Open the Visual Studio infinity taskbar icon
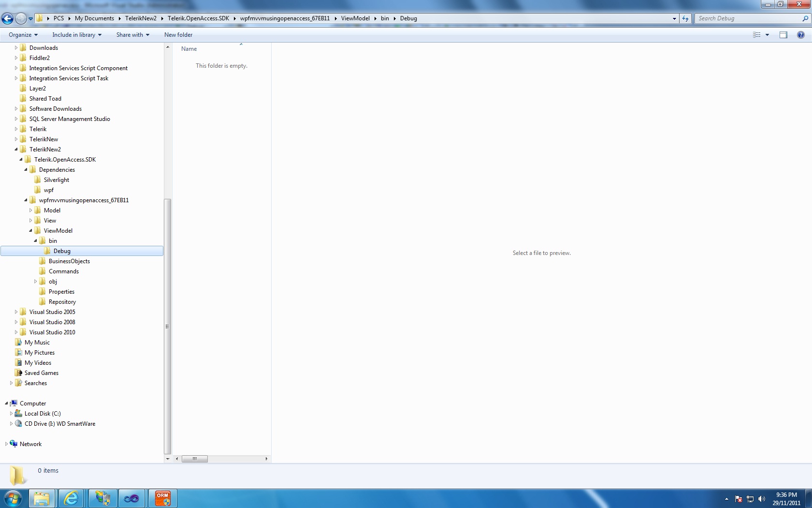The height and width of the screenshot is (508, 812). point(131,498)
